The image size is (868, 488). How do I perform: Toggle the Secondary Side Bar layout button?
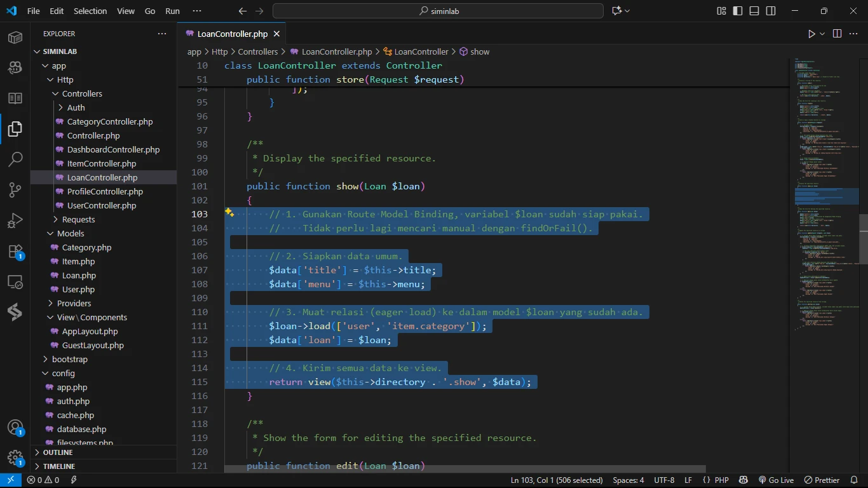771,11
